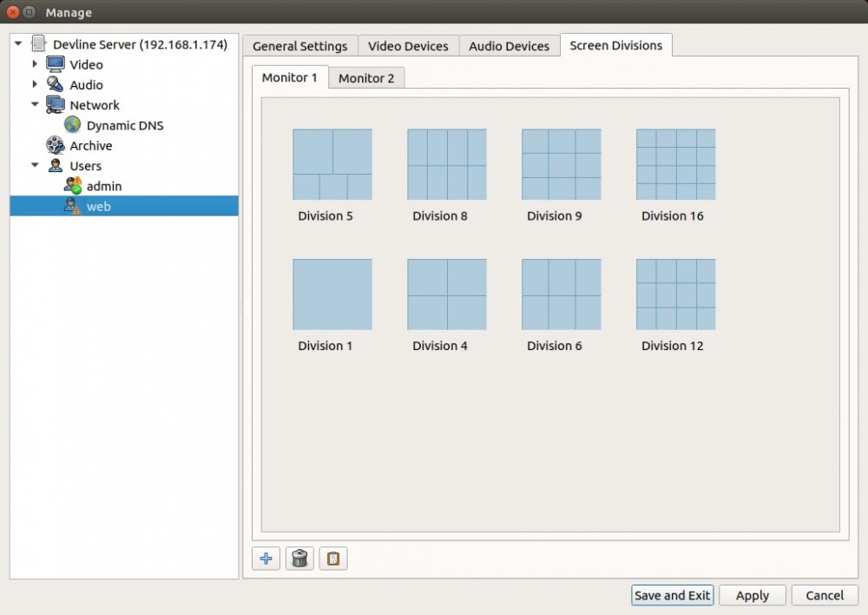Open the General Settings tab
This screenshot has height=615, width=868.
tap(300, 46)
